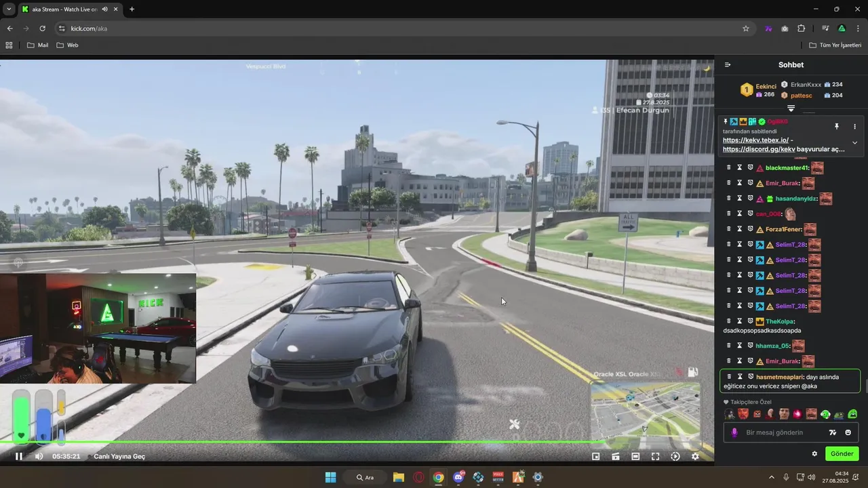Enter fullscreen video mode
Image resolution: width=868 pixels, height=488 pixels.
tap(655, 456)
